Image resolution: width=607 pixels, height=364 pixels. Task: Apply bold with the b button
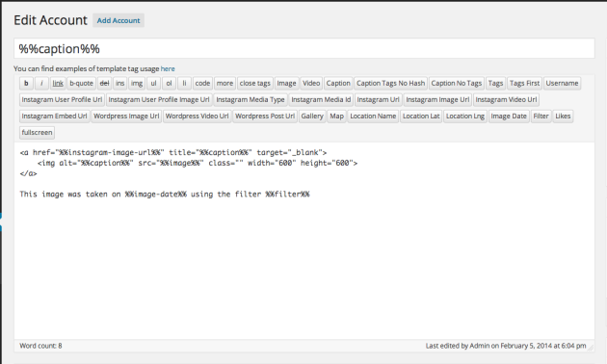point(26,83)
